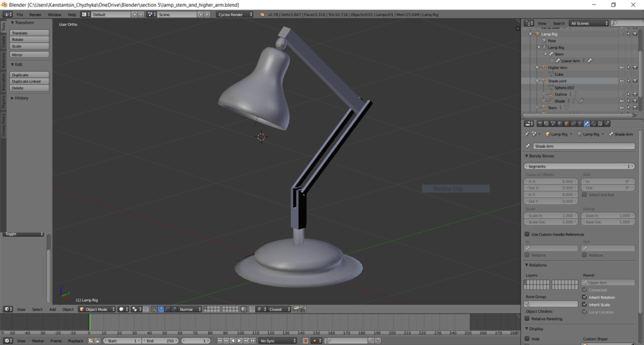644x345 pixels.
Task: Click the Rotate button
Action: point(29,39)
